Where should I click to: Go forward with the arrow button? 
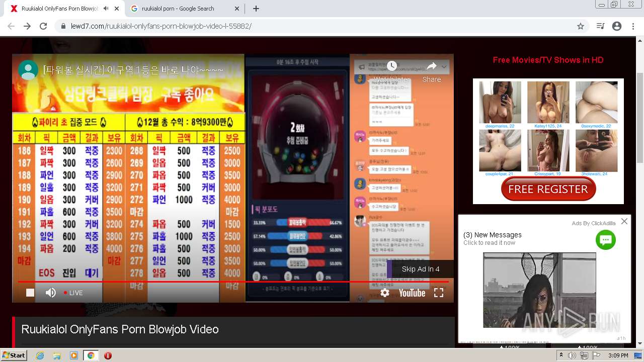point(27,26)
